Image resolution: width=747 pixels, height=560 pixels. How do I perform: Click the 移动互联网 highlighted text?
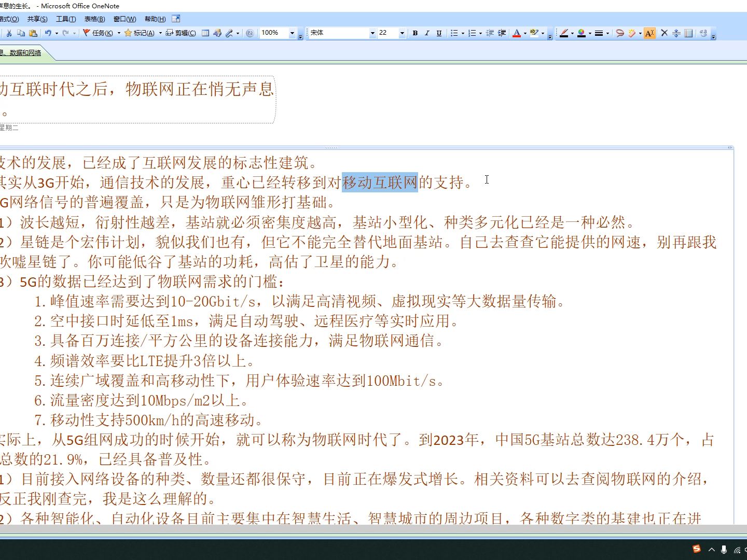pyautogui.click(x=380, y=183)
